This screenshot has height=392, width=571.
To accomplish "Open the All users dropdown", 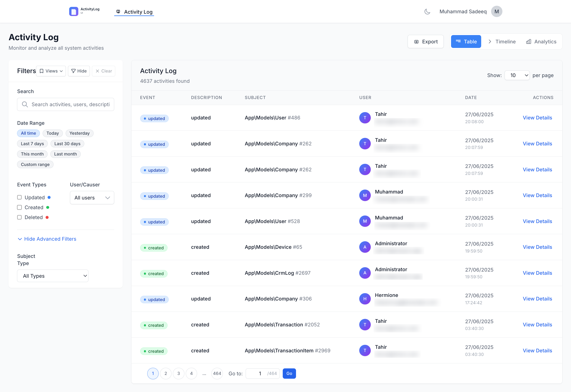I will point(92,197).
